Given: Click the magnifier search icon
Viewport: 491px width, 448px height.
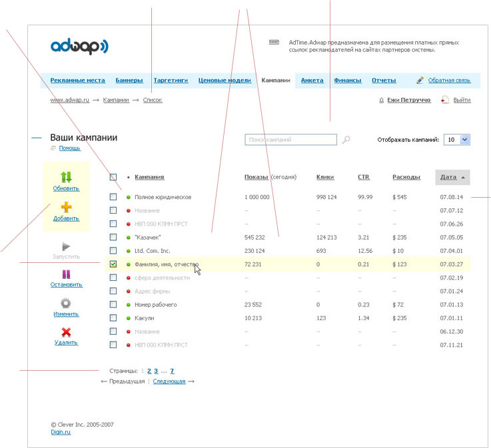Looking at the screenshot, I should (346, 140).
